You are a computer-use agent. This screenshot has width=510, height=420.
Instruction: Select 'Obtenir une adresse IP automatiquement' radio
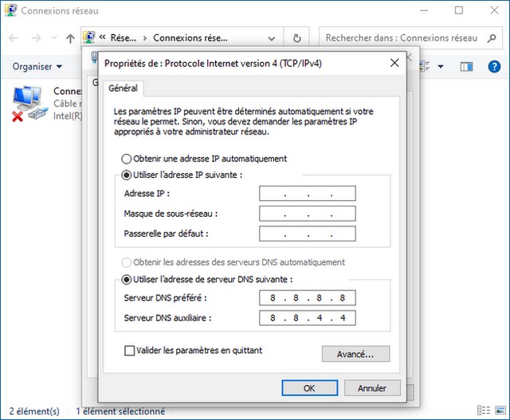(x=126, y=159)
